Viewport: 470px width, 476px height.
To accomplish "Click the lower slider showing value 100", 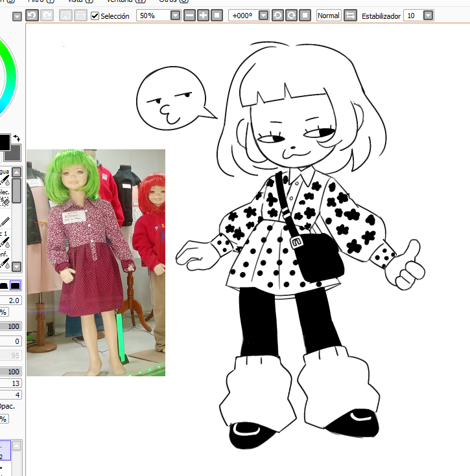I will pyautogui.click(x=10, y=371).
